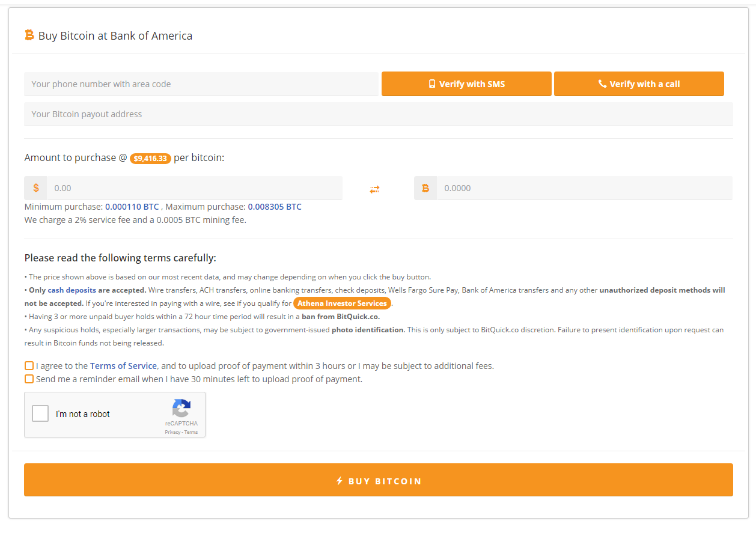The image size is (756, 533).
Task: Click the reCAPTCHA logo
Action: click(181, 409)
